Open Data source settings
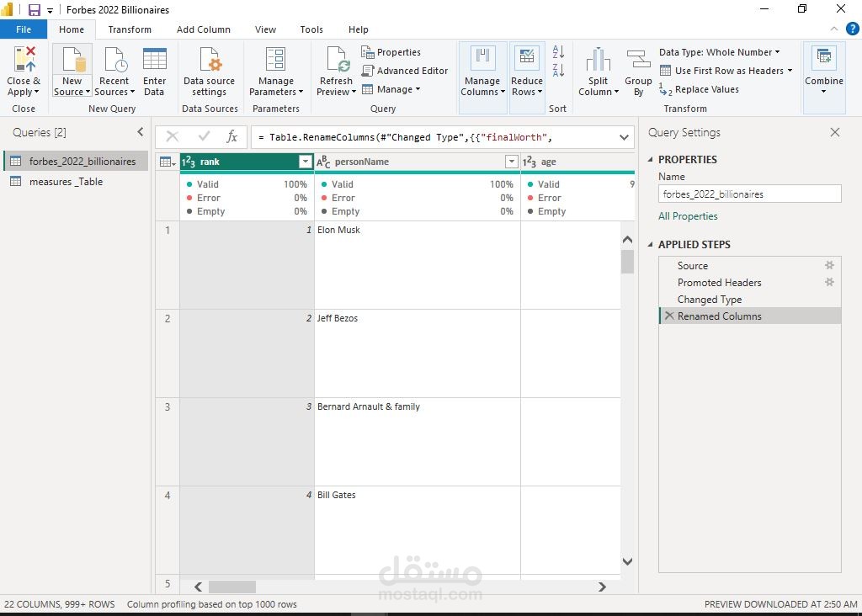This screenshot has height=616, width=862. pyautogui.click(x=209, y=72)
